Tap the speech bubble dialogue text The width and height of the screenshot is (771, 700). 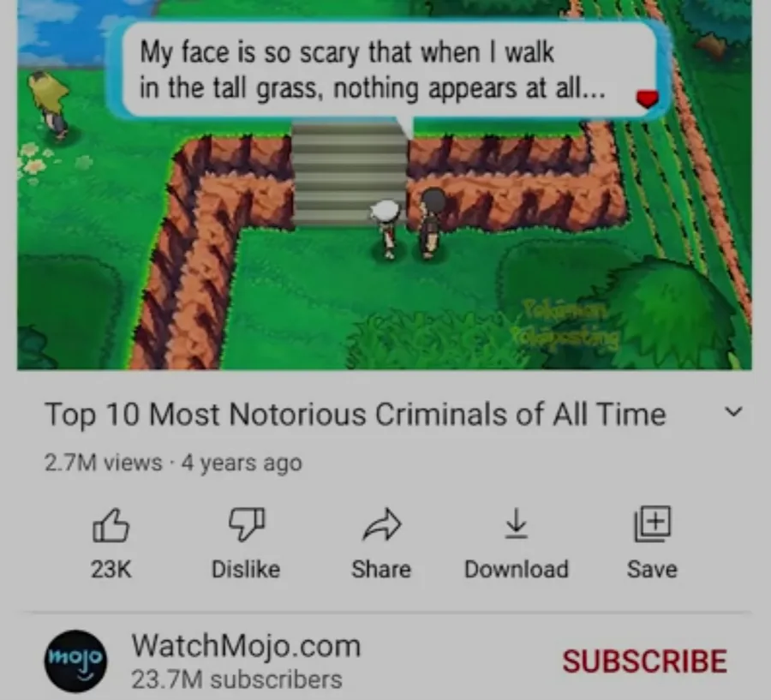373,70
